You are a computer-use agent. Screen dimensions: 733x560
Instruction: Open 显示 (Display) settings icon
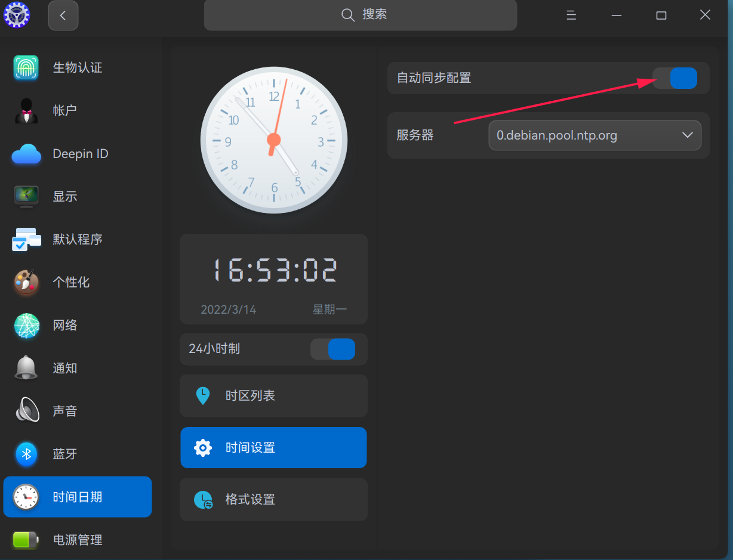point(26,196)
